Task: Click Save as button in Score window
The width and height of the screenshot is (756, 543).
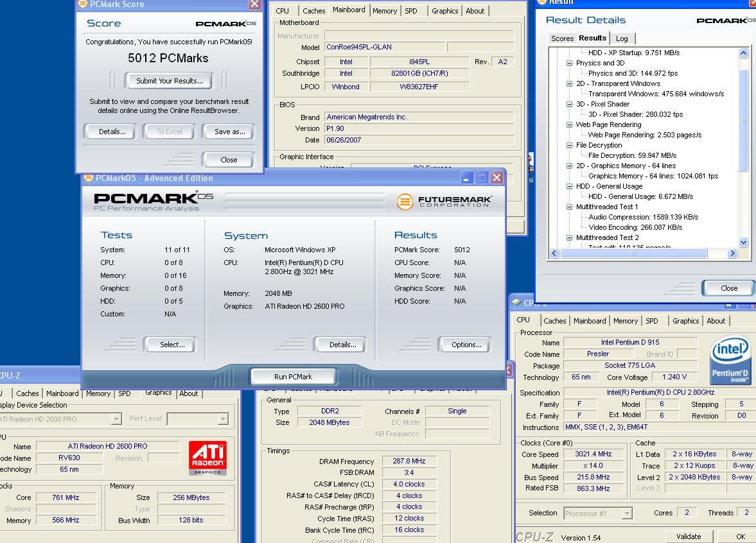Action: click(x=229, y=132)
